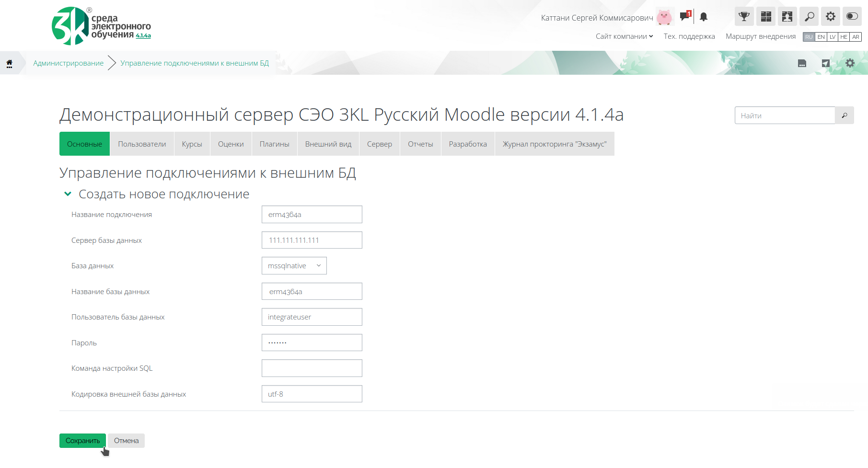Select the Внешний вид tab
This screenshot has height=468, width=868.
328,144
